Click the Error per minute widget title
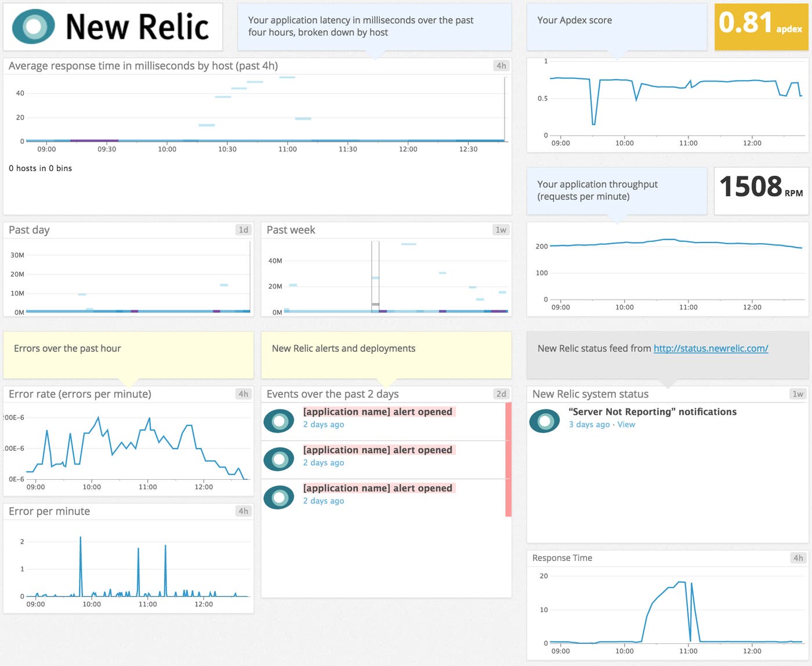The height and width of the screenshot is (666, 812). pyautogui.click(x=49, y=511)
